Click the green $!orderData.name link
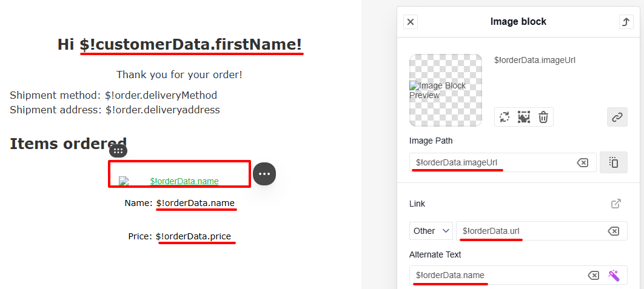The height and width of the screenshot is (289, 644). pyautogui.click(x=184, y=181)
